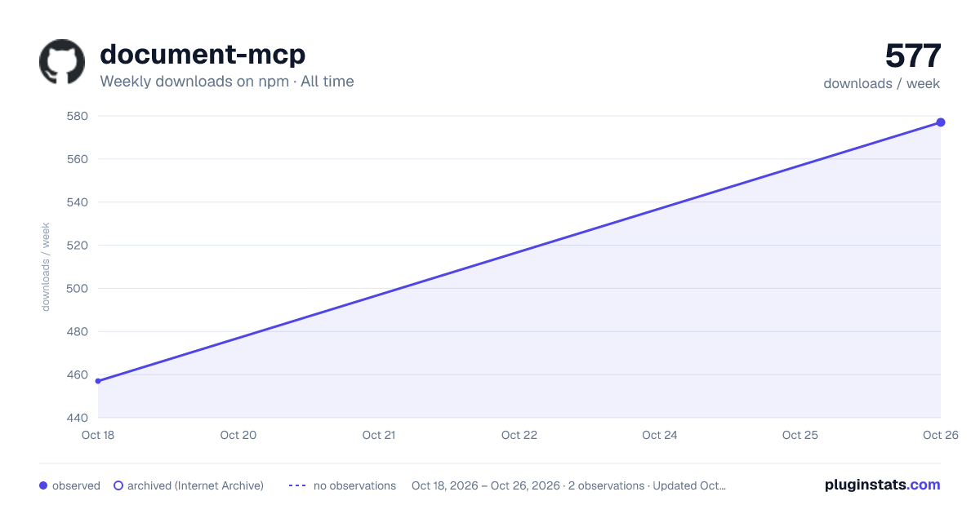Click the y-axis label 480

77,332
